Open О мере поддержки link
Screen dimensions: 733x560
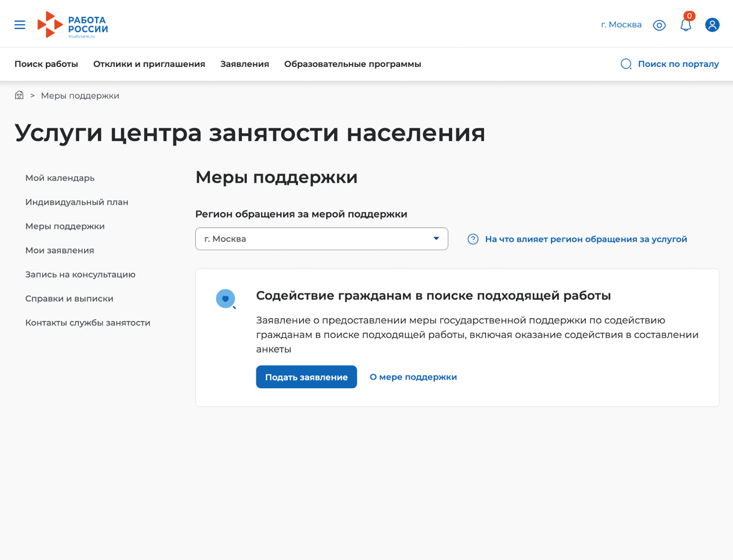[x=413, y=377]
